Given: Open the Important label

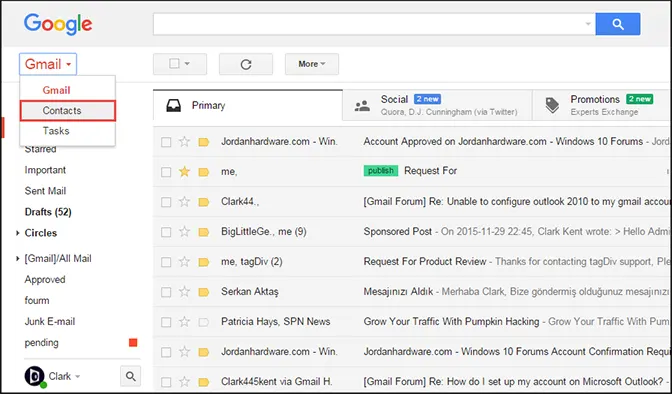Looking at the screenshot, I should click(45, 170).
